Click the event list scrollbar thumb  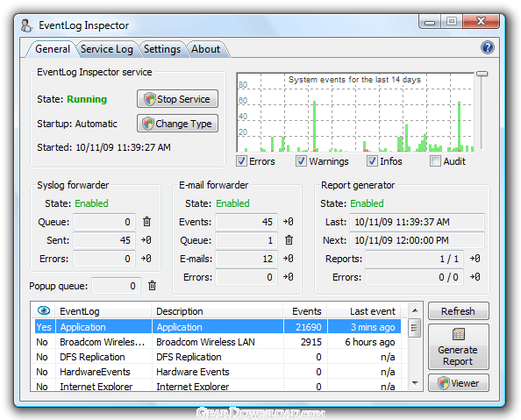pyautogui.click(x=414, y=328)
